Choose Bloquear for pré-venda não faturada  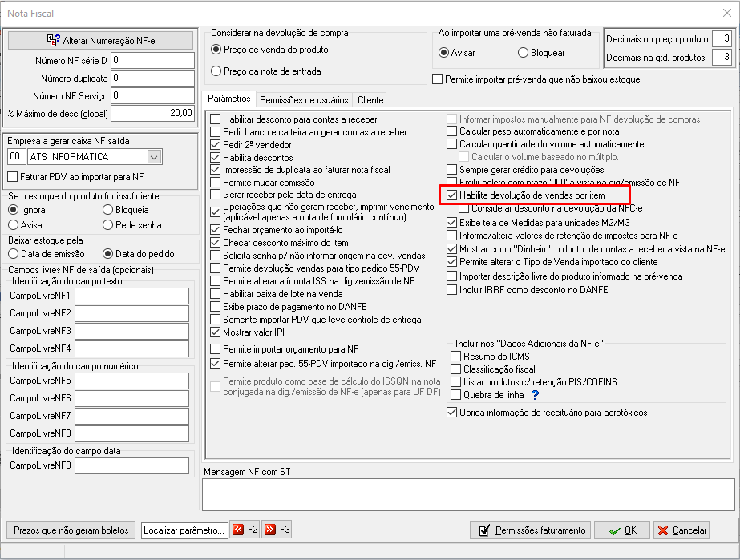tap(523, 53)
